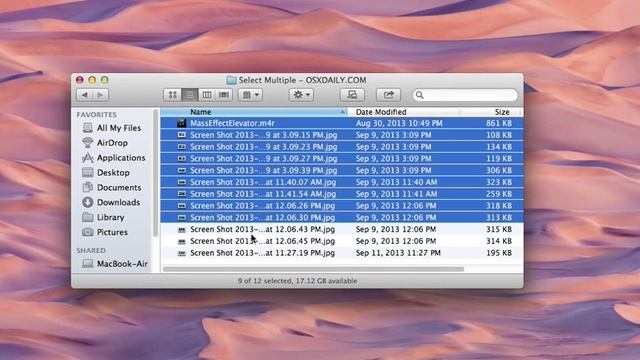Click the Desktop sidebar icon
640x360 pixels.
(x=87, y=172)
